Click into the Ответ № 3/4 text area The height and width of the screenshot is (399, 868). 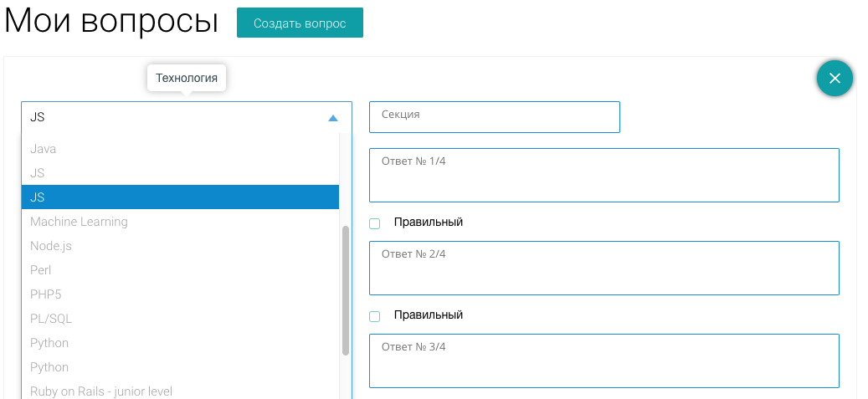(604, 361)
